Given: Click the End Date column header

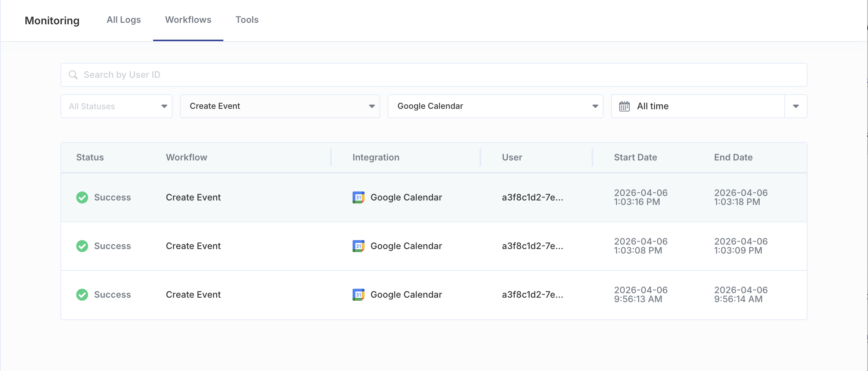Looking at the screenshot, I should click(733, 157).
